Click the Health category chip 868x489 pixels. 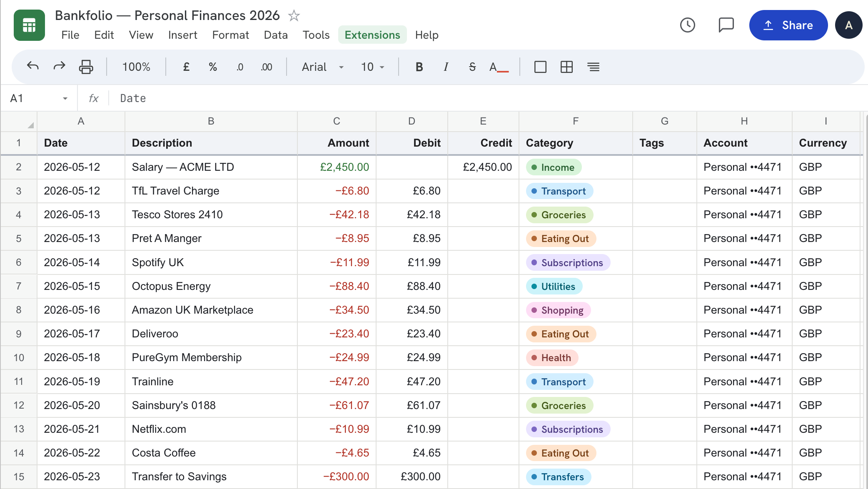click(x=552, y=358)
